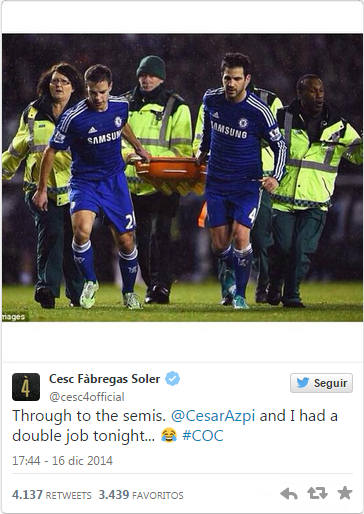Open the 17:44 - 16 dic 2014 timestamp

coord(62,461)
